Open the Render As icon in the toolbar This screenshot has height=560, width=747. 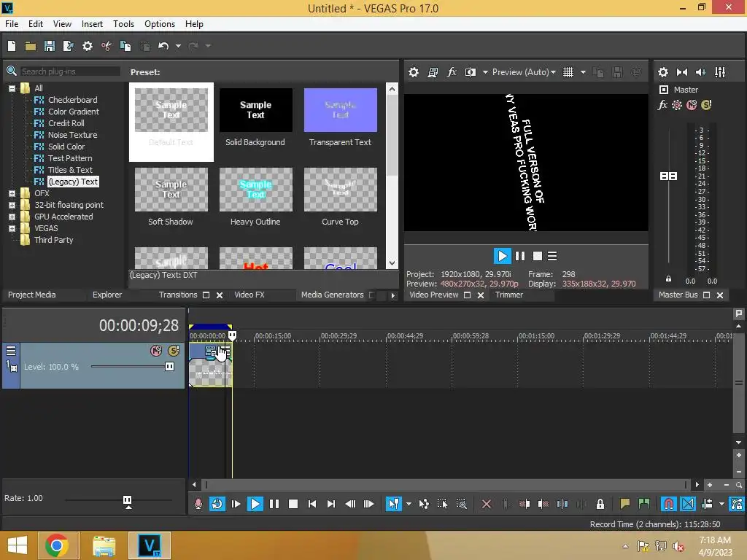pyautogui.click(x=68, y=46)
